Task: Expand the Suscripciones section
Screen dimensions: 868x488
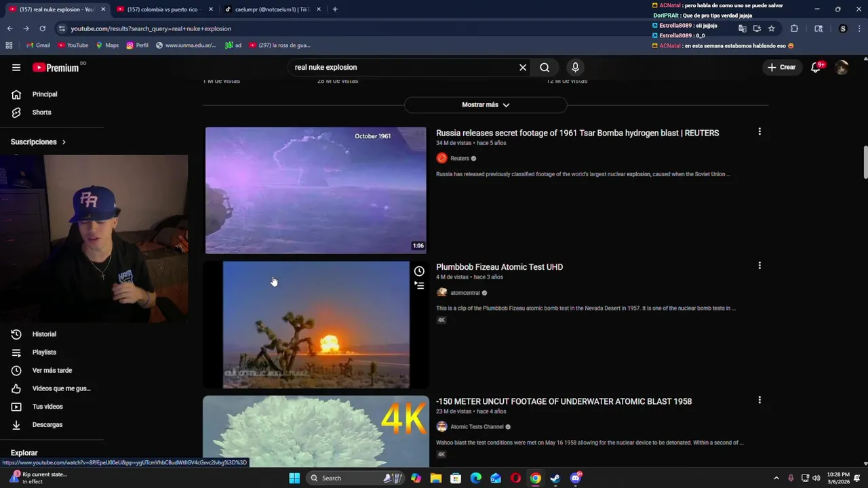Action: 39,142
